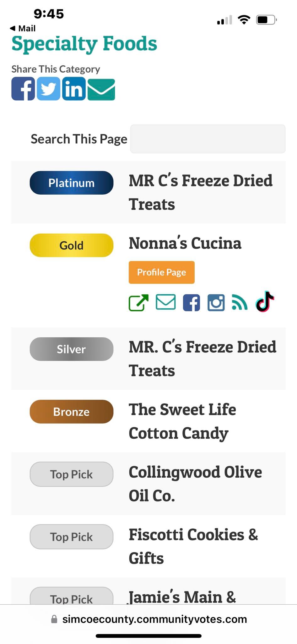This screenshot has width=297, height=644.
Task: Open Nonna's Cucina Instagram icon
Action: pyautogui.click(x=216, y=303)
